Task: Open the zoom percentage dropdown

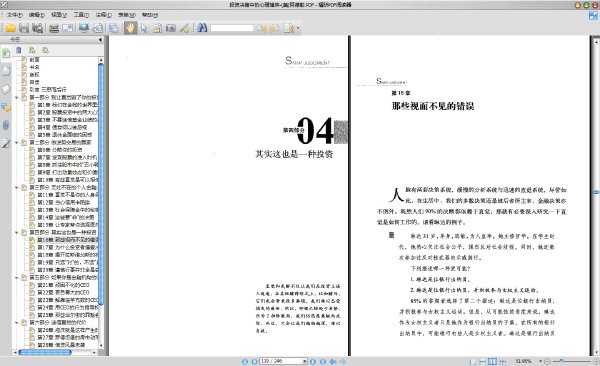Action: (x=540, y=361)
